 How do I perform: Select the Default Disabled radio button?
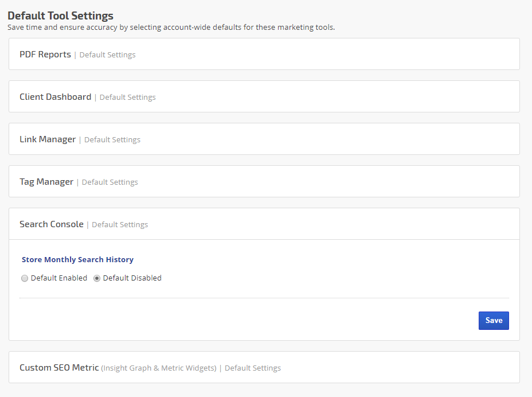click(97, 278)
